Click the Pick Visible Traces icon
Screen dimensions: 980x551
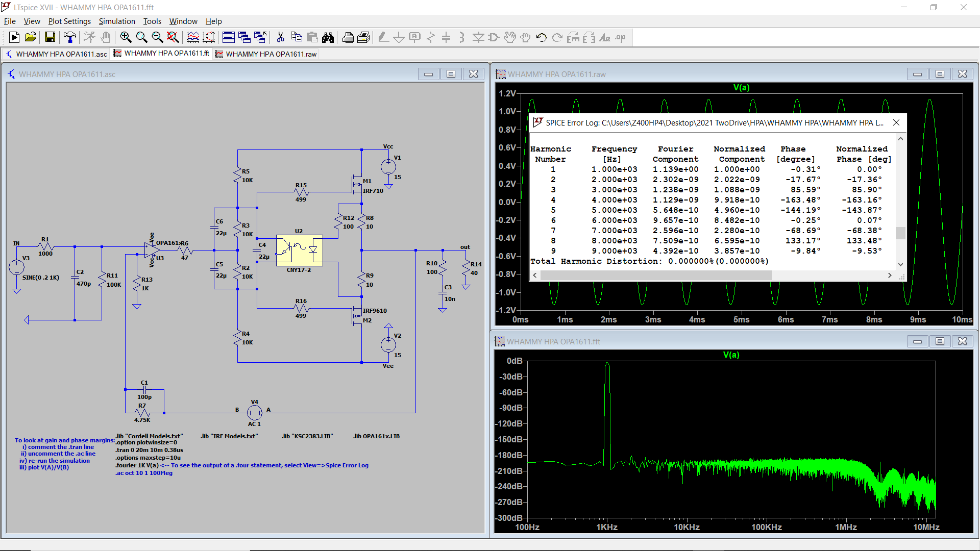(193, 37)
